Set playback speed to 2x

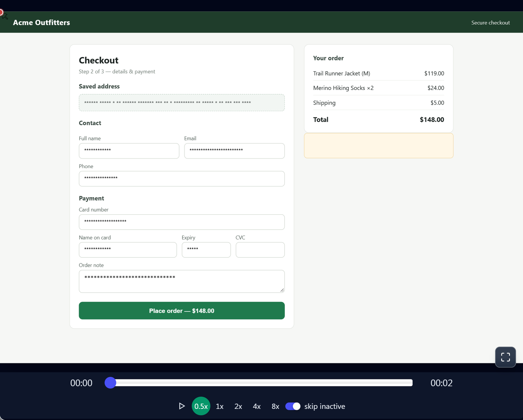(238, 406)
